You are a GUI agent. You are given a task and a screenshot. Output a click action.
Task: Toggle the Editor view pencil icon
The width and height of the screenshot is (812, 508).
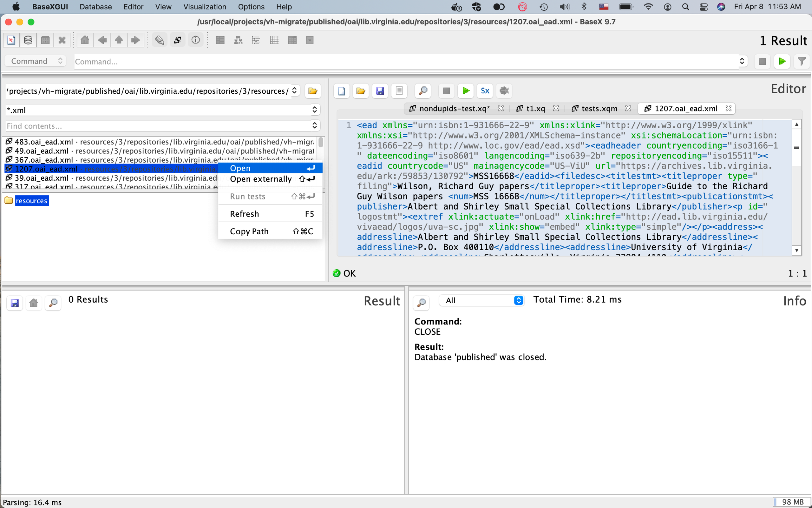tap(159, 40)
